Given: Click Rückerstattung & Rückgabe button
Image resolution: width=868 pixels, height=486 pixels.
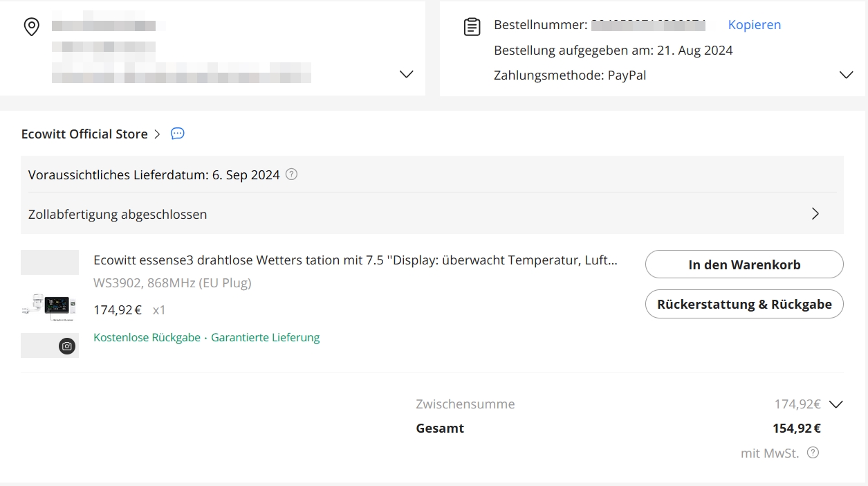Looking at the screenshot, I should click(x=744, y=304).
